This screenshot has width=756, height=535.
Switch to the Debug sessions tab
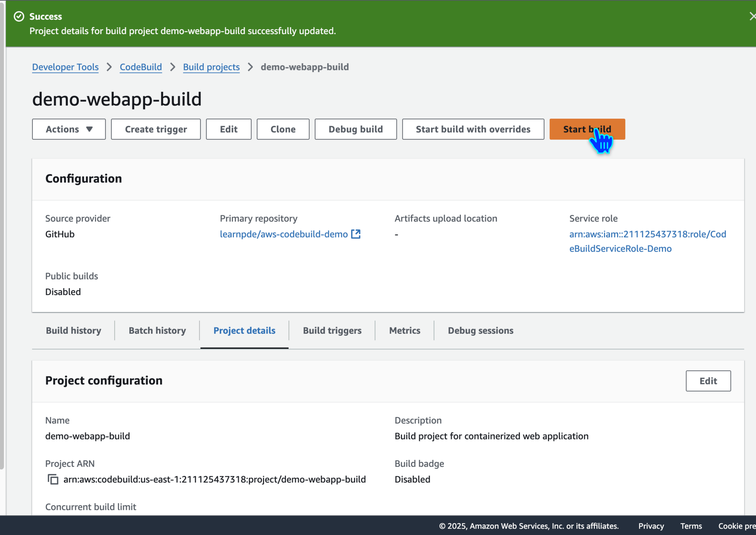pos(480,331)
